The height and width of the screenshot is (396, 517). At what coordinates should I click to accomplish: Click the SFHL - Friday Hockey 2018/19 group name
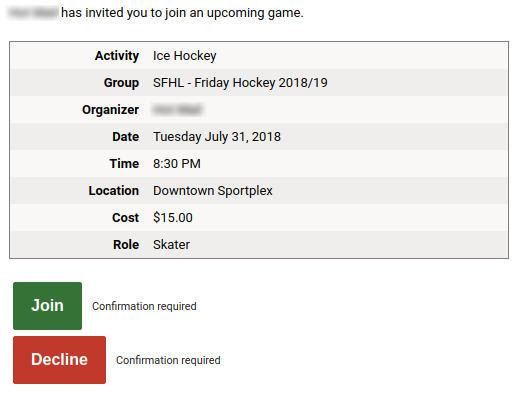[240, 83]
